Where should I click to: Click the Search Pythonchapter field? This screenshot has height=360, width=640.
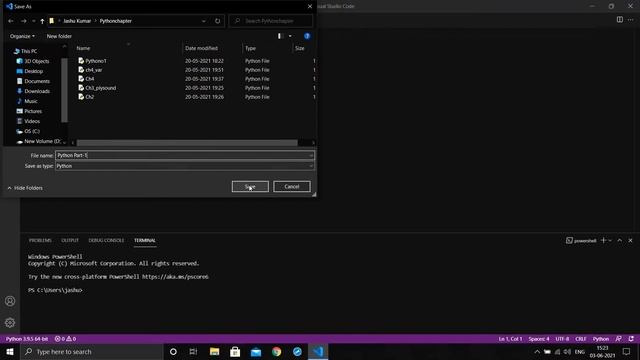tap(271, 21)
